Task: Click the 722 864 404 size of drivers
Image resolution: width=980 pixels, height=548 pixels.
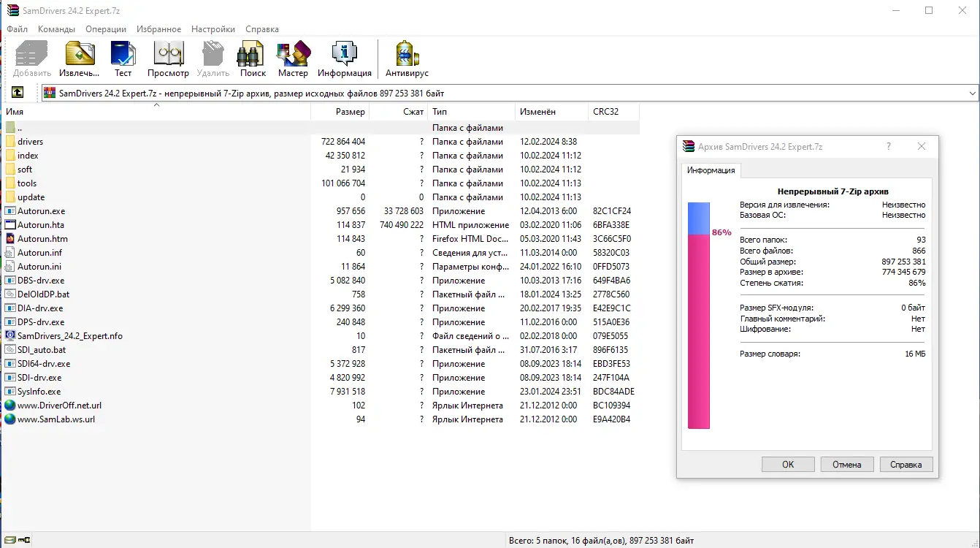Action: pos(343,142)
